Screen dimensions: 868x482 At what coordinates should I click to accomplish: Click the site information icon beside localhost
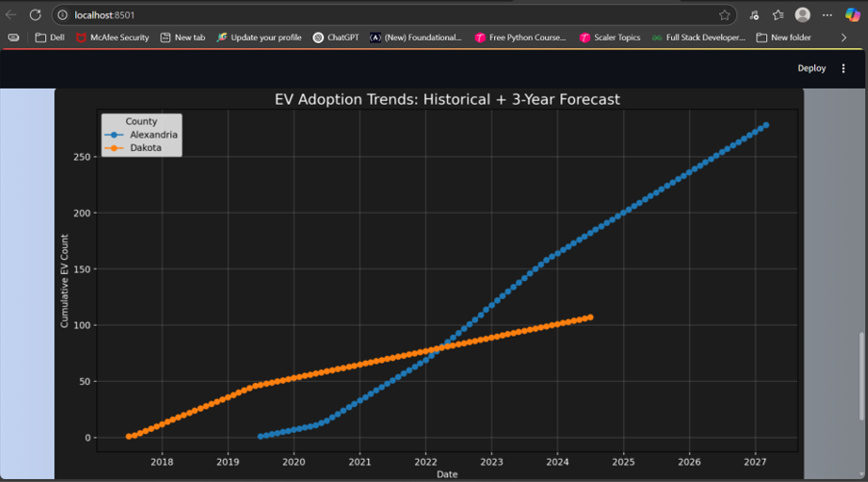pos(62,14)
